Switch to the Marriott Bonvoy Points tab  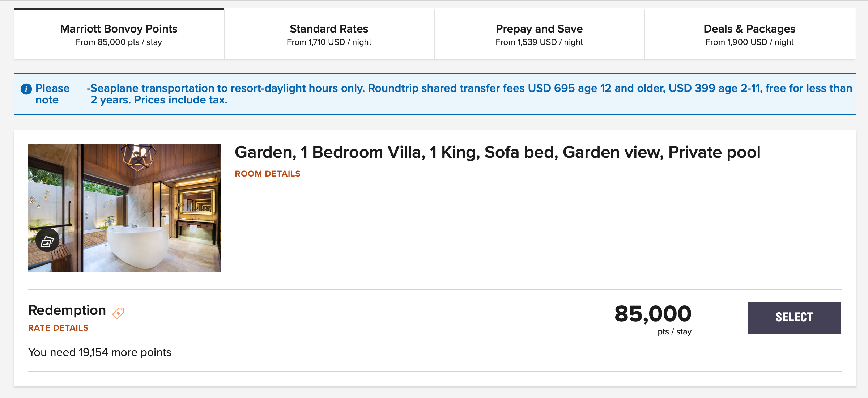coord(119,34)
